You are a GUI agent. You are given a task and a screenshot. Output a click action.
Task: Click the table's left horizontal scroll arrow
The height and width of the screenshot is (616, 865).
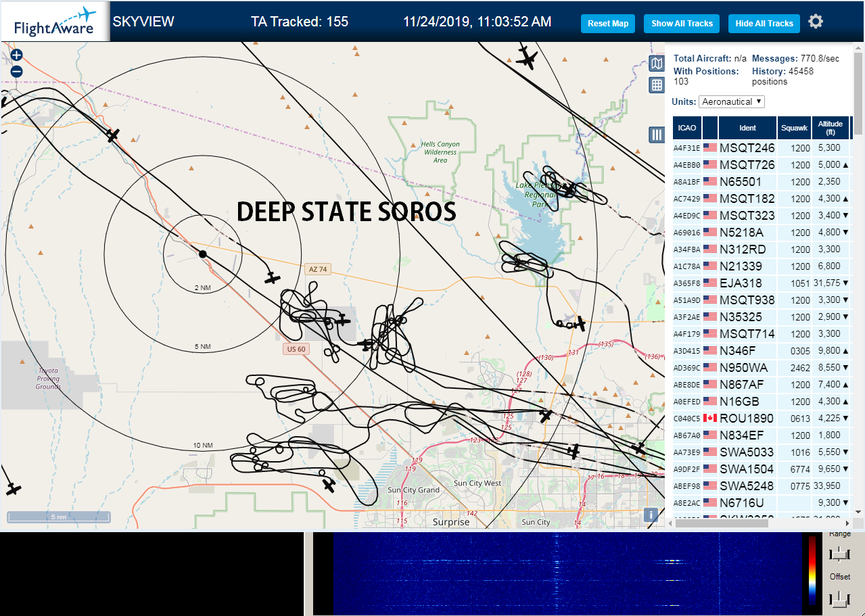coord(670,523)
